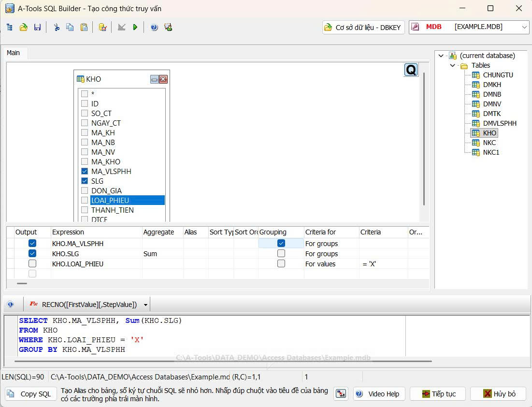Click the Save floppy disk toolbar icon
The height and width of the screenshot is (407, 532).
[x=37, y=28]
